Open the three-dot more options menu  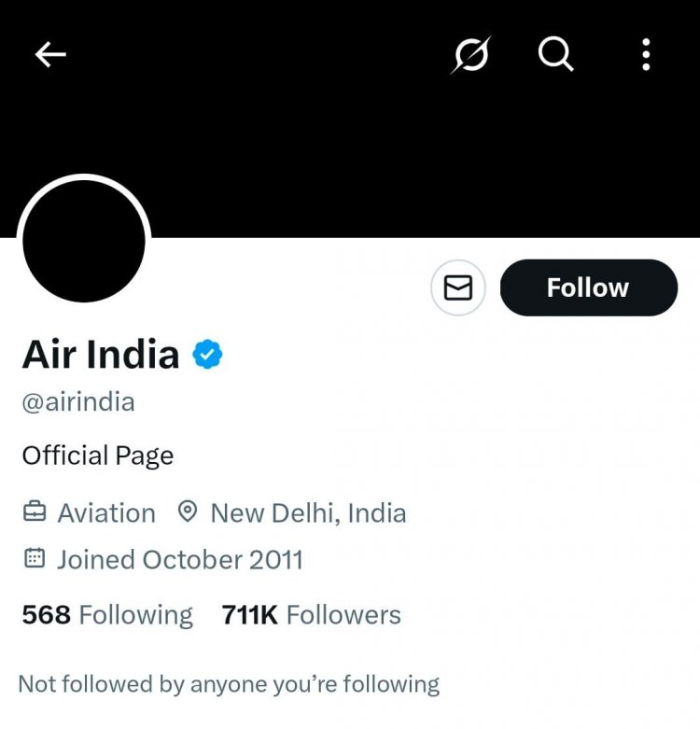click(646, 56)
